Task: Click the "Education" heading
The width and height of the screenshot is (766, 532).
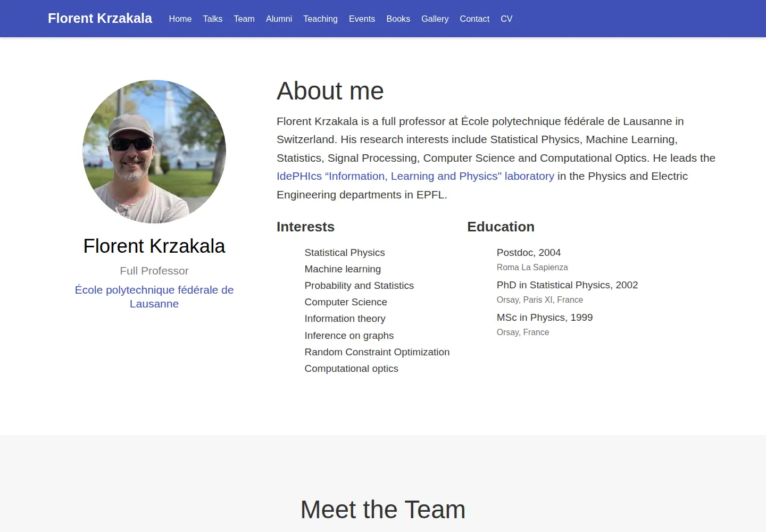Action: 501,227
